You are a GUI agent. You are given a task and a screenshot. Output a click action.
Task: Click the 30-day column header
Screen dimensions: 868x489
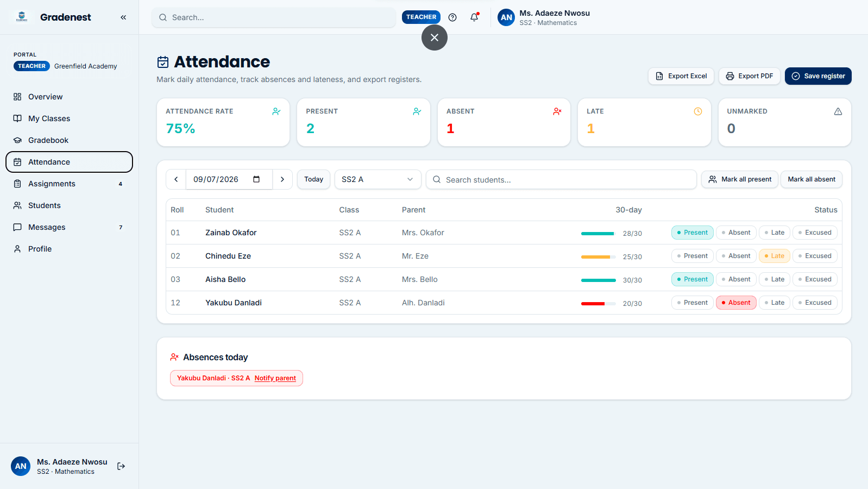click(628, 210)
